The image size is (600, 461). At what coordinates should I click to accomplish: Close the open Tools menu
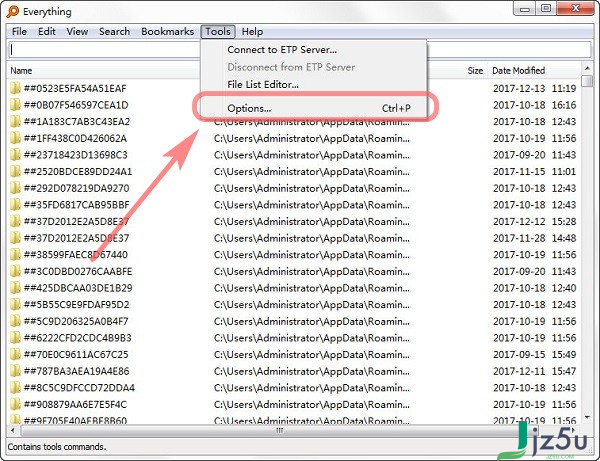click(x=218, y=31)
